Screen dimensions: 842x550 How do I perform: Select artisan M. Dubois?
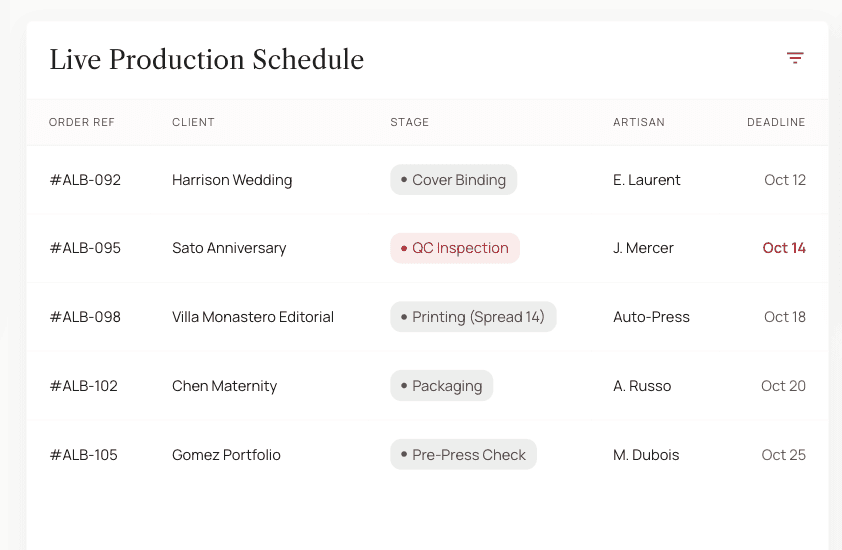click(x=646, y=454)
